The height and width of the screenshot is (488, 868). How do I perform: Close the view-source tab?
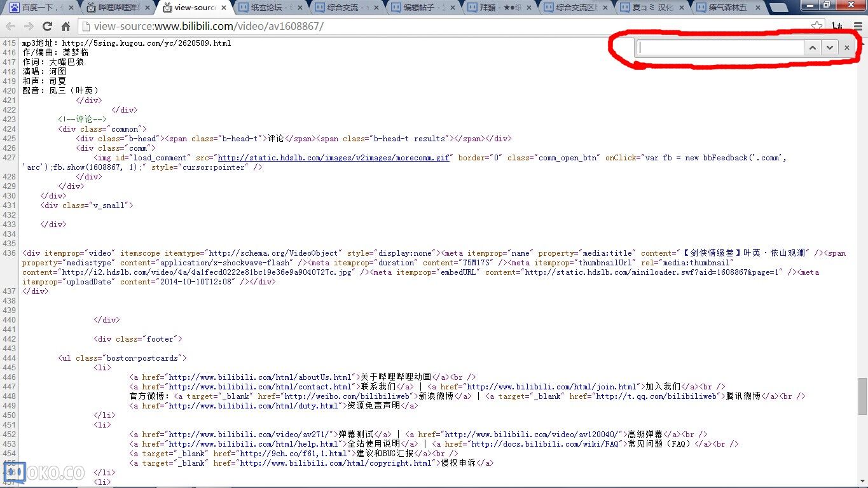(x=224, y=8)
